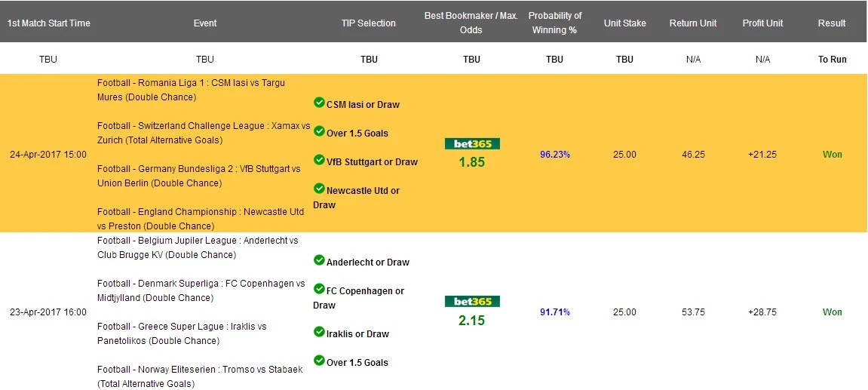868x390 pixels.
Task: Click green check beside Iraklis or Draw
Action: [319, 332]
